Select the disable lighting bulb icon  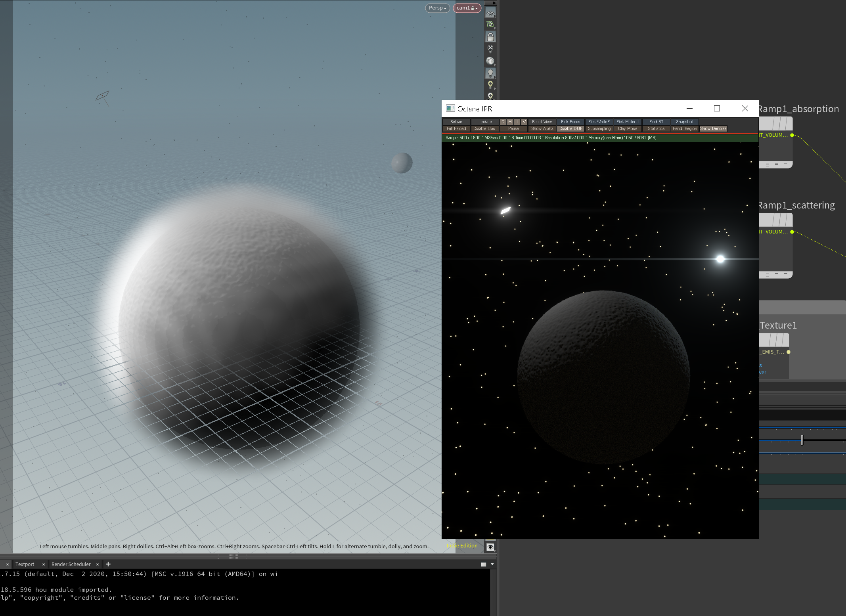pyautogui.click(x=490, y=49)
